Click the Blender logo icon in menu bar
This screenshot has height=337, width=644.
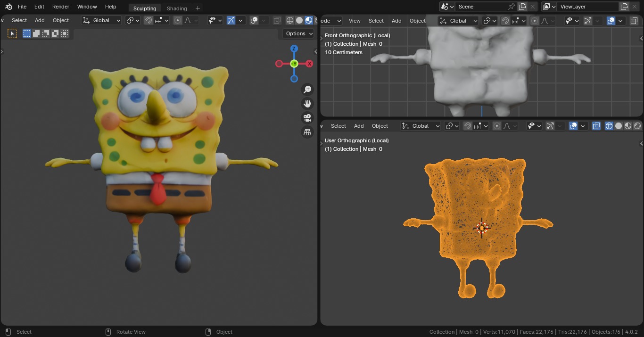point(8,7)
